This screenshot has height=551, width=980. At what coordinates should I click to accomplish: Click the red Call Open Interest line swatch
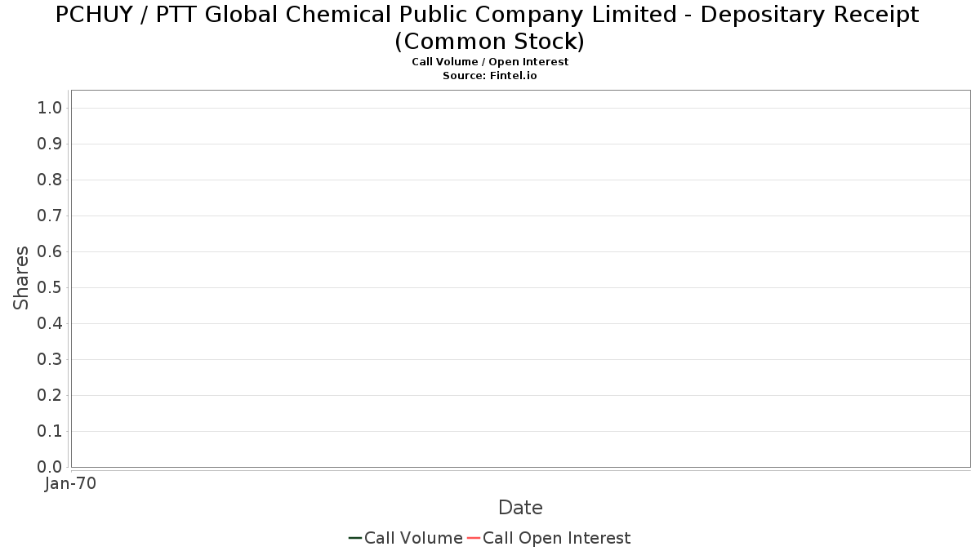click(474, 538)
